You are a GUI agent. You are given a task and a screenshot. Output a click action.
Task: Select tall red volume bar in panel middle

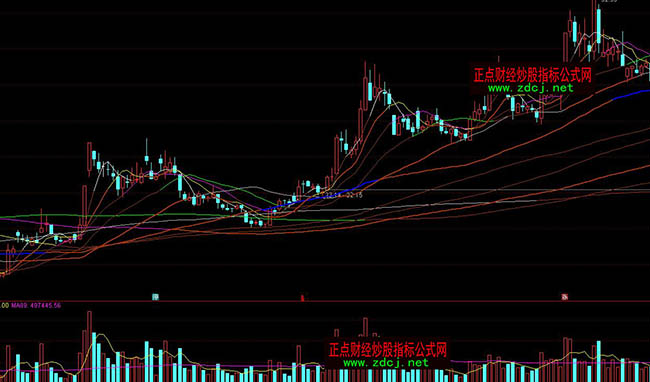click(365, 349)
